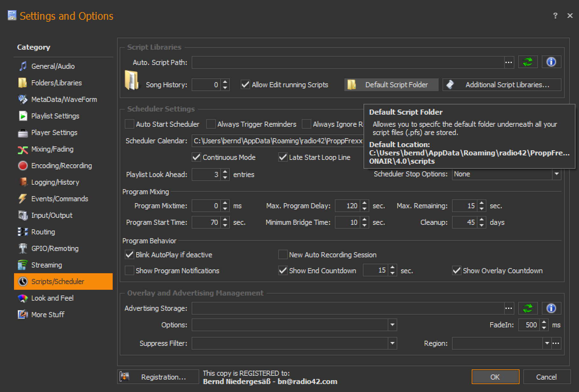This screenshot has height=392, width=579.
Task: Toggle Show Overlay Countdown checkbox
Action: pyautogui.click(x=456, y=271)
